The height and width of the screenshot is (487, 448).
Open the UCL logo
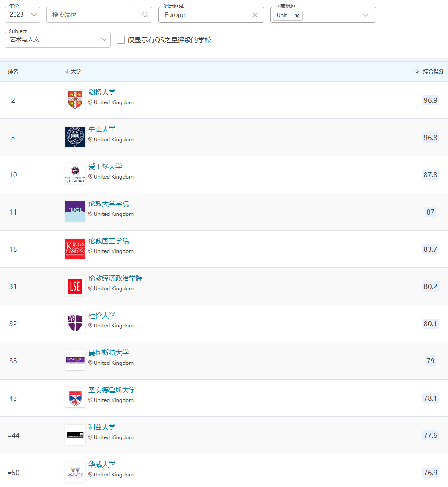(x=75, y=212)
